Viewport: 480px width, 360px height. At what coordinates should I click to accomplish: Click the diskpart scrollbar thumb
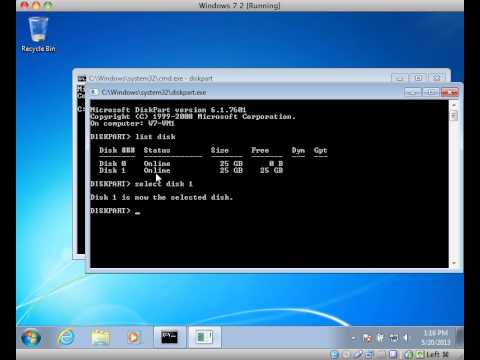point(454,116)
